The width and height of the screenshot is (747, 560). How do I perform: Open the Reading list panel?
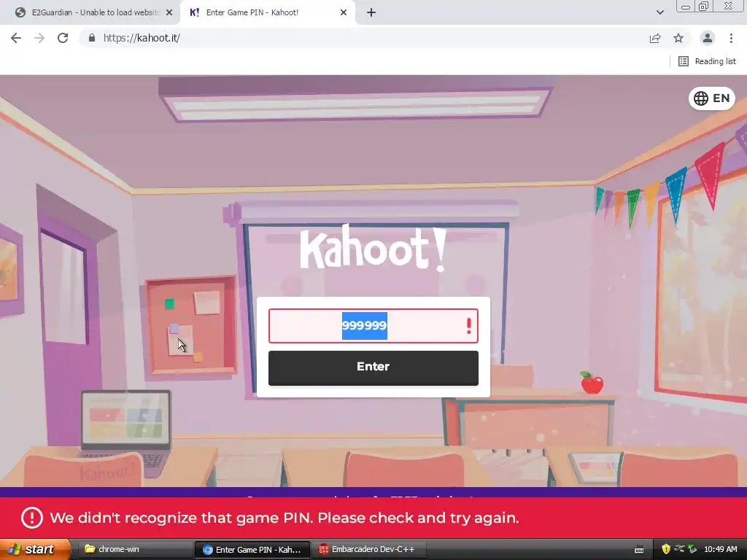707,61
